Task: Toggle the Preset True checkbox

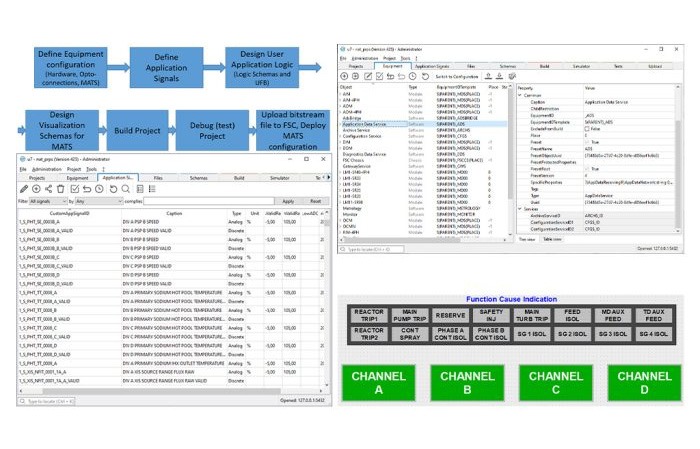Action: tap(588, 141)
